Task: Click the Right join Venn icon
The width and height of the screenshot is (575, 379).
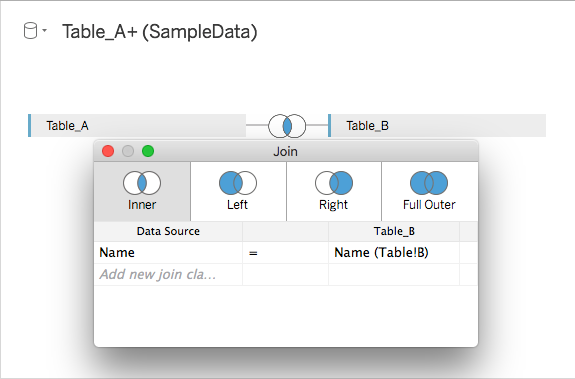Action: click(x=334, y=183)
